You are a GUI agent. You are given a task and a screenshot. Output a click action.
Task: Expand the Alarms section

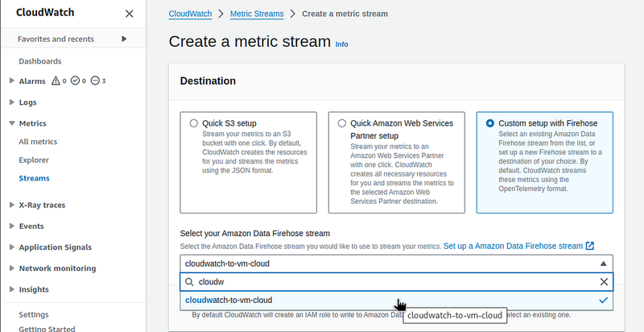pos(12,81)
